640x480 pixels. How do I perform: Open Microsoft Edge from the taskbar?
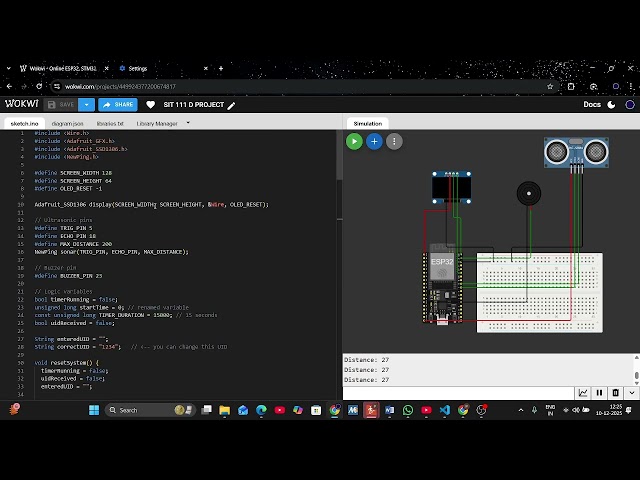pos(261,410)
